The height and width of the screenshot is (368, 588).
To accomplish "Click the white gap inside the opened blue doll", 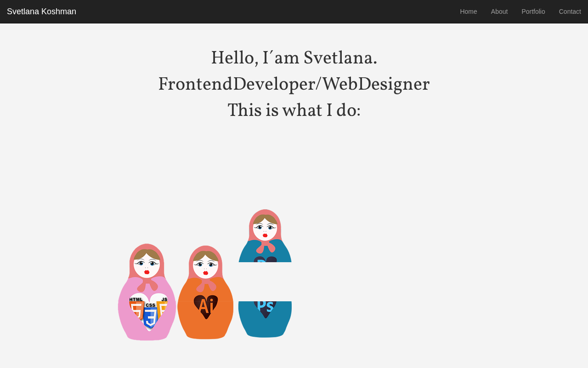I will pyautogui.click(x=265, y=282).
